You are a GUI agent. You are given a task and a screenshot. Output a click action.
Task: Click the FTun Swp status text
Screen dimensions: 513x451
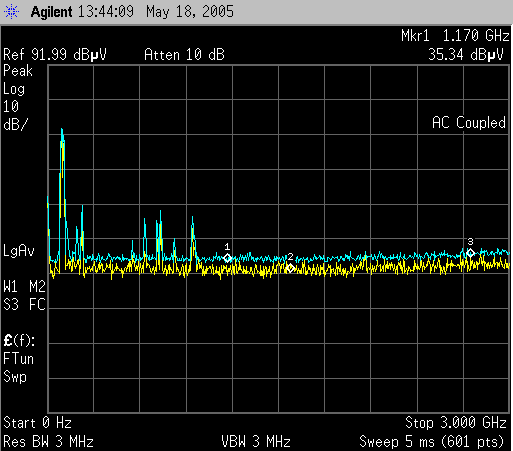[18, 368]
